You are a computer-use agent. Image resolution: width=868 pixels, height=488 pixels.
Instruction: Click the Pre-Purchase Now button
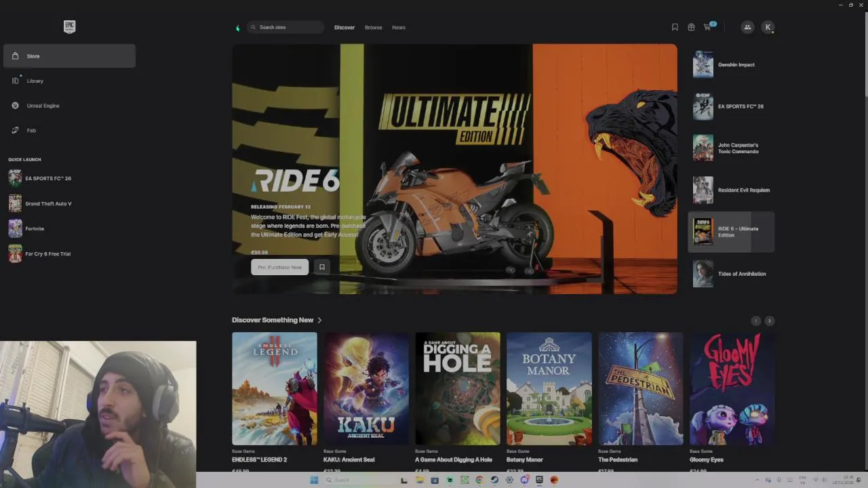[x=279, y=267]
